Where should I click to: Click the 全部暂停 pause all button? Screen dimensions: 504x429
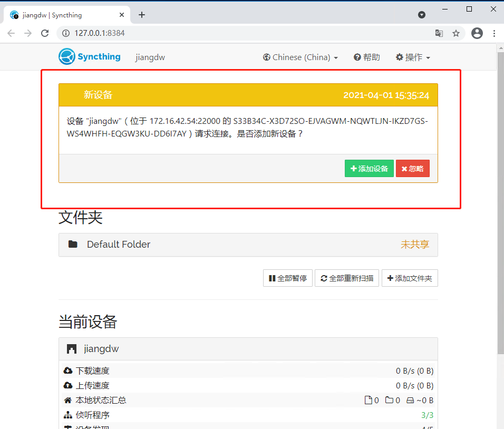[x=287, y=278]
